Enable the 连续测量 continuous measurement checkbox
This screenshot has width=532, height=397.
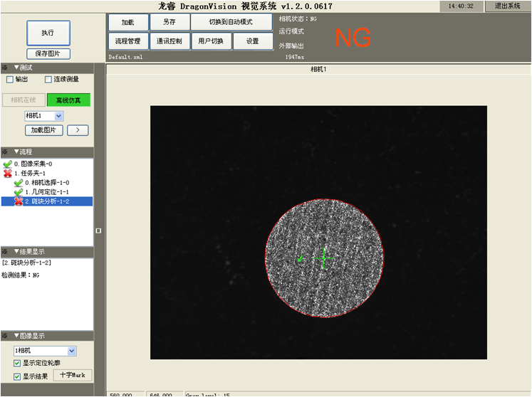click(48, 80)
